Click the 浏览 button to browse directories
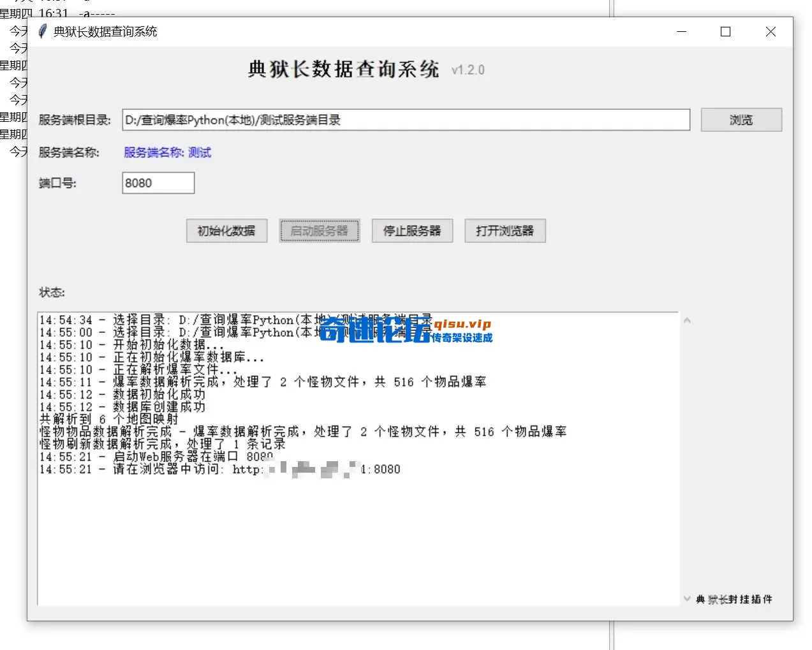Viewport: 812px width, 650px height. click(x=741, y=119)
